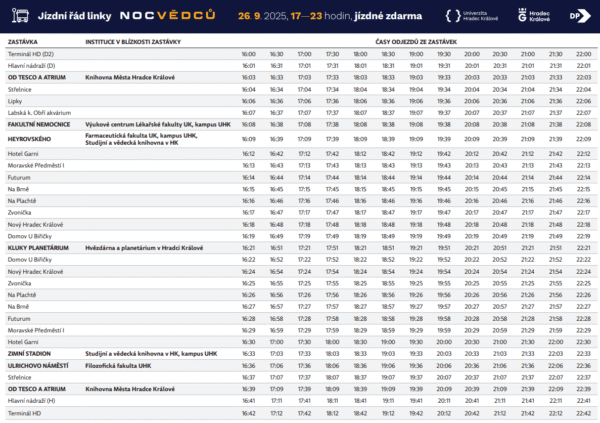Select 'Hvězdárna a planetárium v Hradci Králové'
This screenshot has width=600, height=423.
pyautogui.click(x=144, y=248)
